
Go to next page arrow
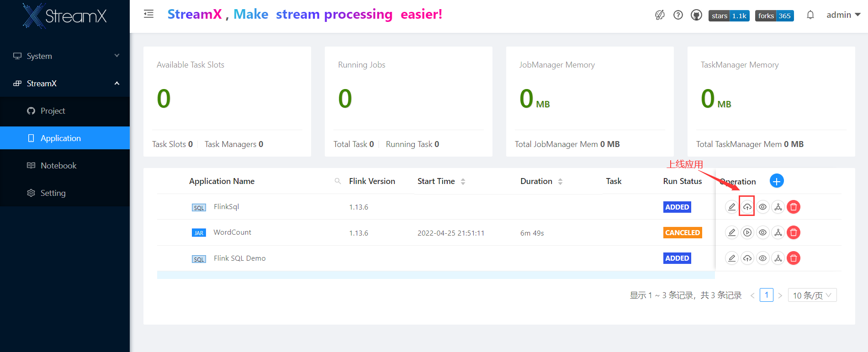tap(780, 295)
